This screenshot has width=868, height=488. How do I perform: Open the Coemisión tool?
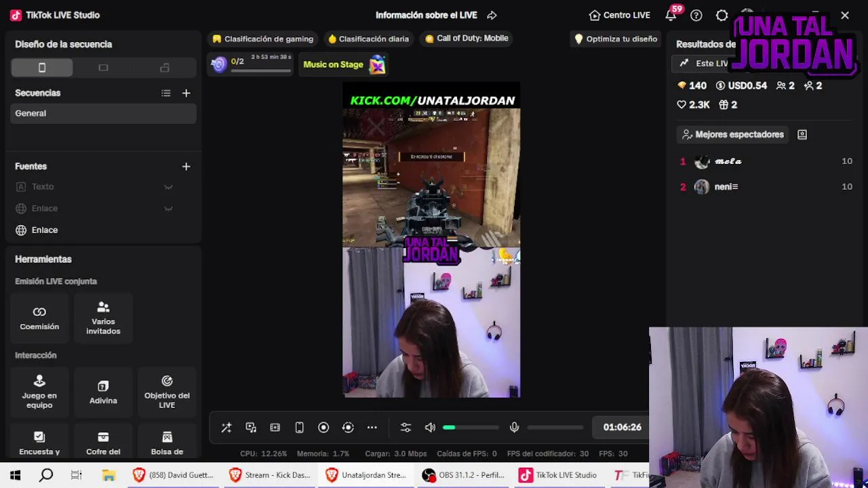39,318
